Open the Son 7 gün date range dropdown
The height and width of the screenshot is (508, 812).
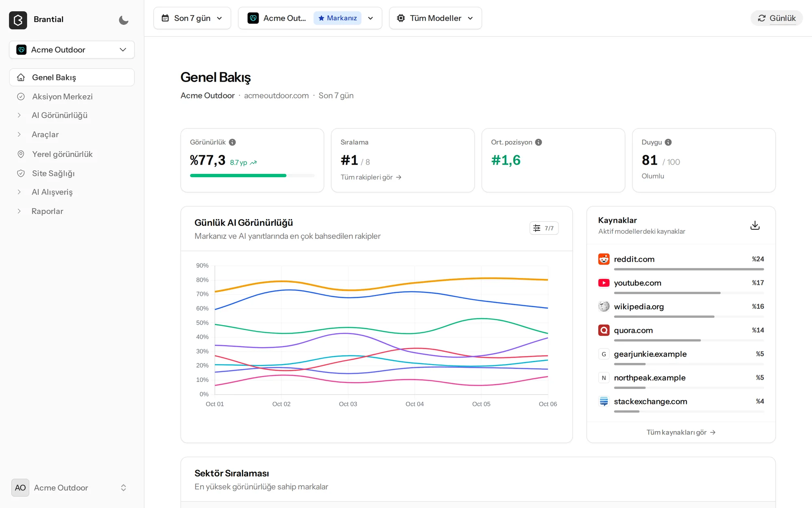[192, 18]
